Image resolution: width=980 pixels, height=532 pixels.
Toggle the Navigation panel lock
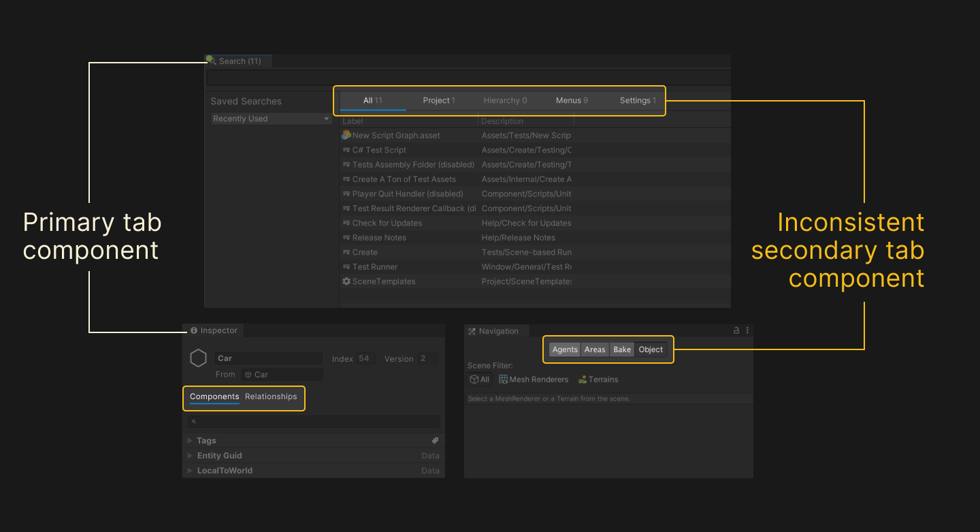pos(736,330)
